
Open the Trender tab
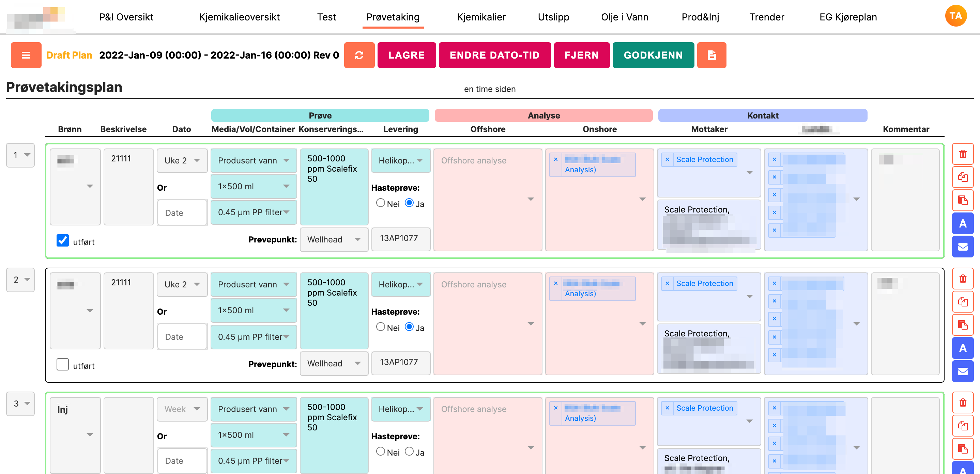[767, 17]
